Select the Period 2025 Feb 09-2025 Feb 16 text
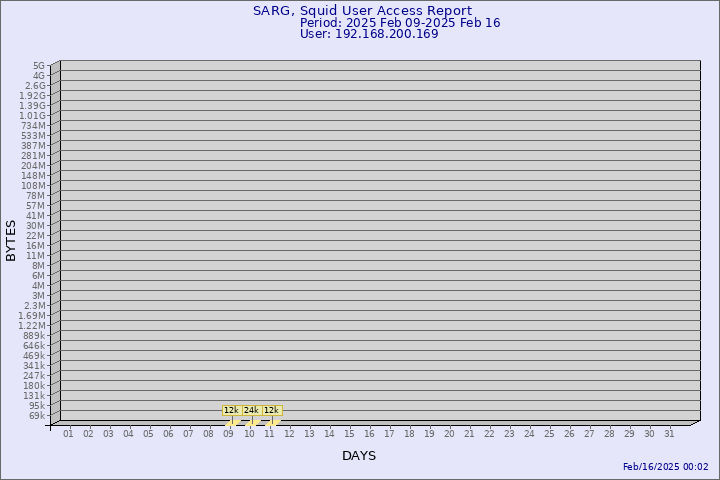Image resolution: width=720 pixels, height=480 pixels. coord(400,23)
